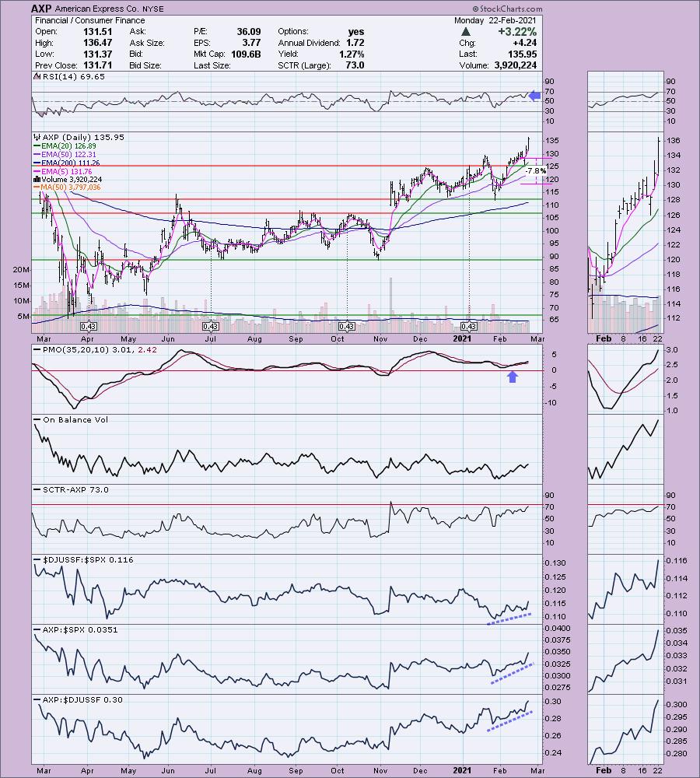700x778 pixels.
Task: Click the Volume legend bar icon
Action: pos(37,179)
